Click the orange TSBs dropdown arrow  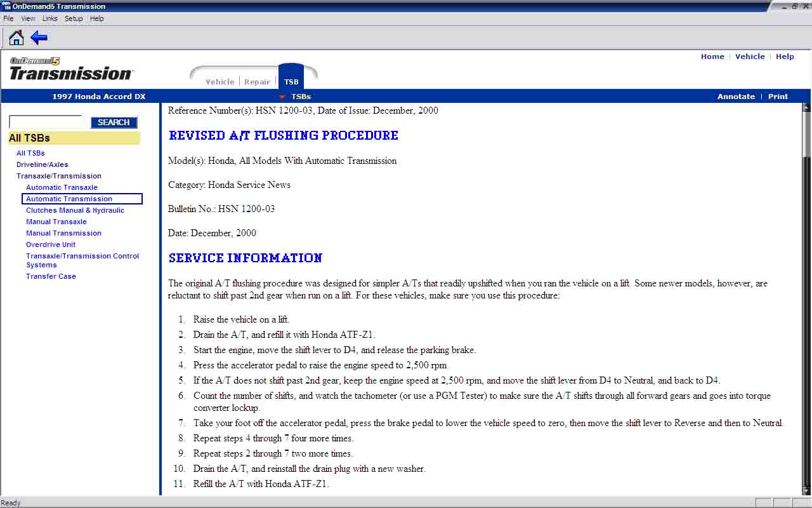coord(282,97)
